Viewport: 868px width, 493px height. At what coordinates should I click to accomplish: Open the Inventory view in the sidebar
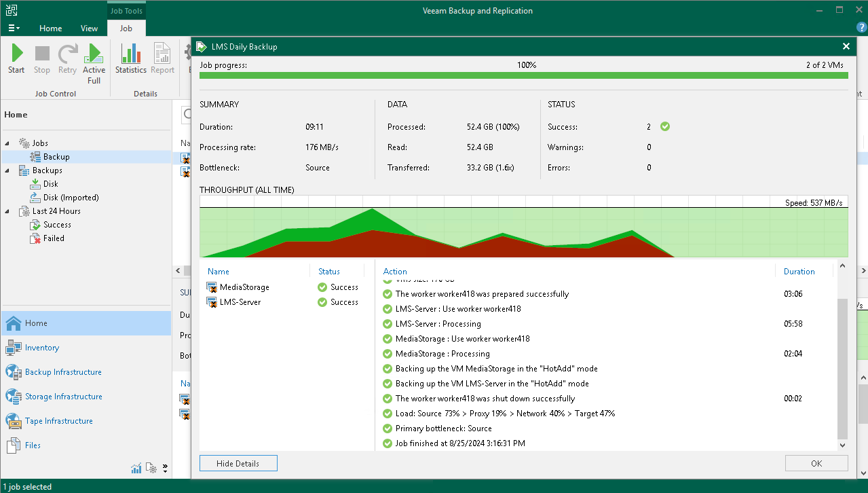[x=86, y=348]
